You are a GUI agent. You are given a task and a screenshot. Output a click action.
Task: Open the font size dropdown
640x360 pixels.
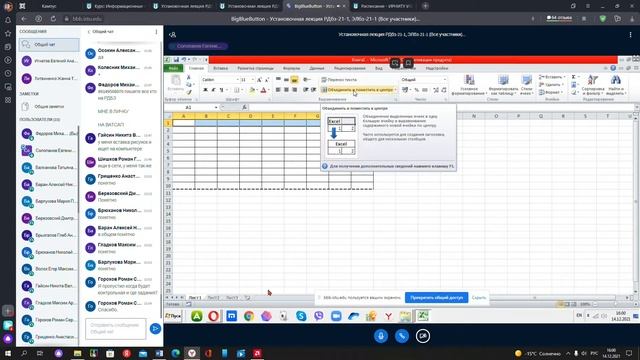[253, 80]
